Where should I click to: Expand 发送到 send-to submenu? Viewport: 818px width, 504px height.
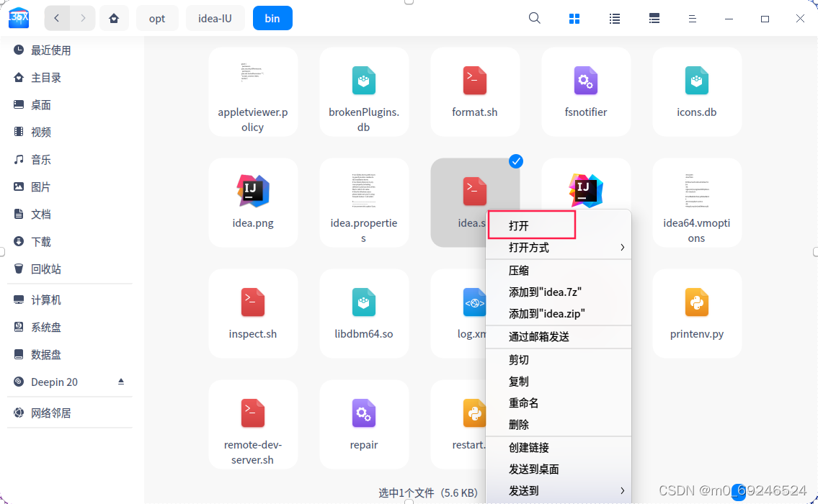(559, 491)
